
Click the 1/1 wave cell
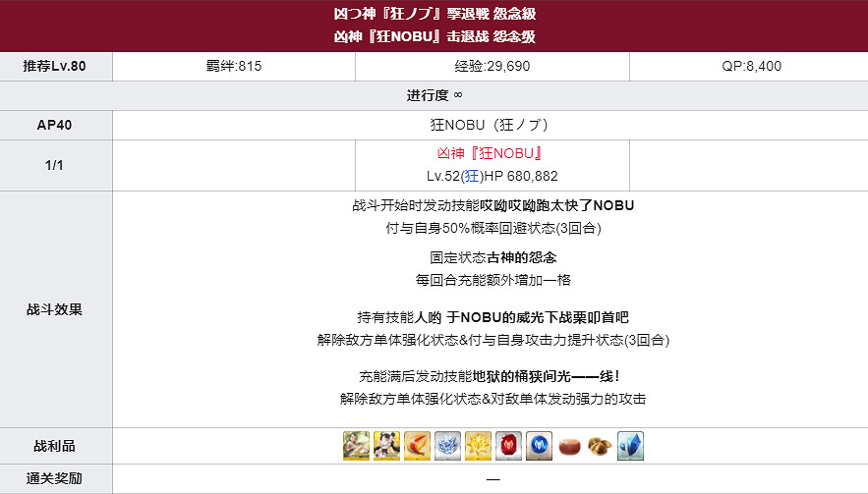[x=56, y=165]
